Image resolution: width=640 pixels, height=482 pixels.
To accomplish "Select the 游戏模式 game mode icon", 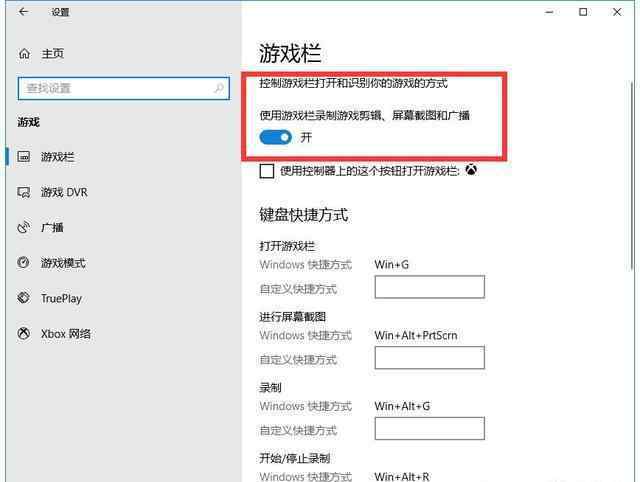I will [x=24, y=262].
